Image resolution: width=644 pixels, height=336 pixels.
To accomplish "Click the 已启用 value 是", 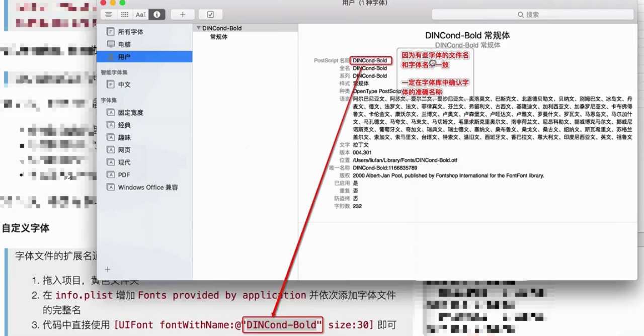I will (x=355, y=183).
